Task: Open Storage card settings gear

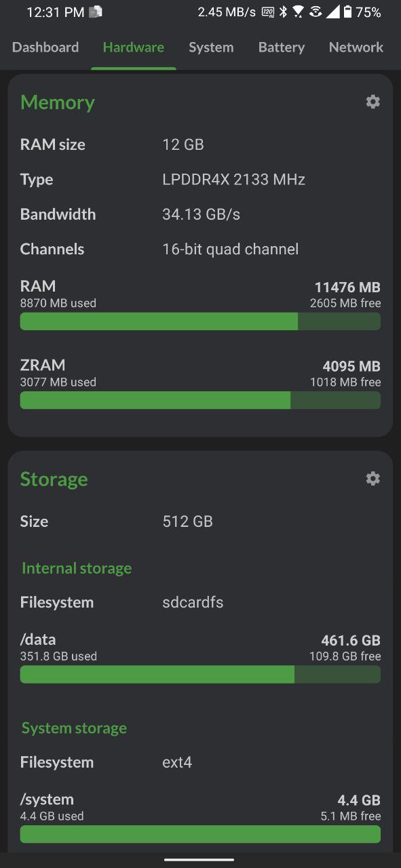Action: [x=373, y=478]
